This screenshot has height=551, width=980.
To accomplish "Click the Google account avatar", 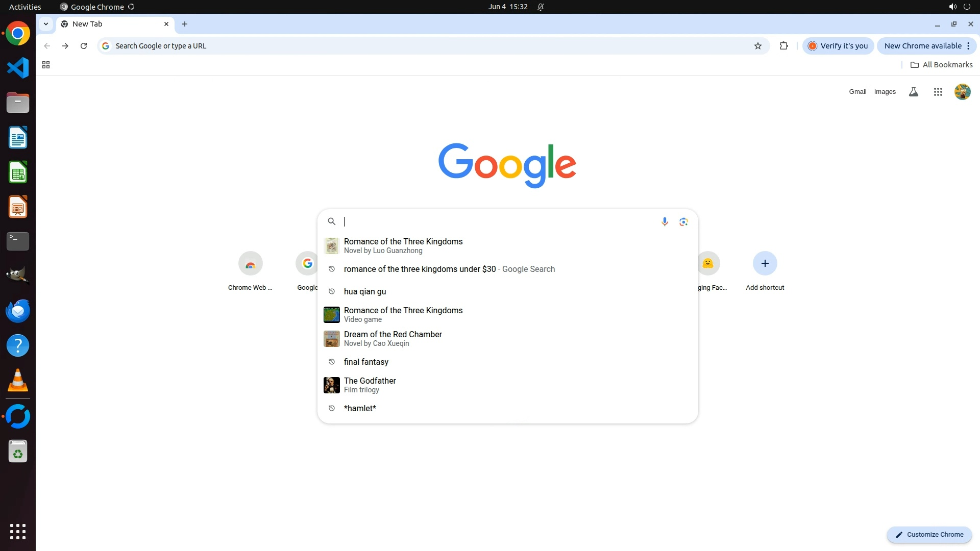I will click(x=962, y=92).
